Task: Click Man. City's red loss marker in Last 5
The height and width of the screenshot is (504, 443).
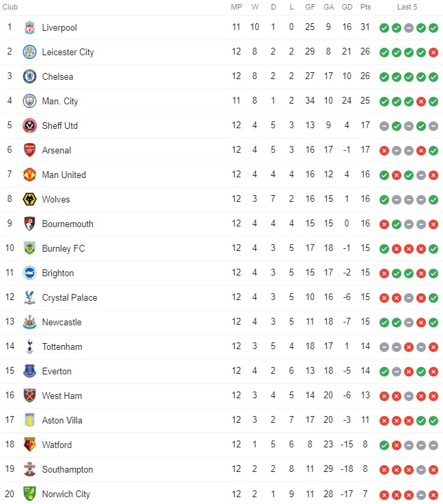Action: tap(420, 102)
